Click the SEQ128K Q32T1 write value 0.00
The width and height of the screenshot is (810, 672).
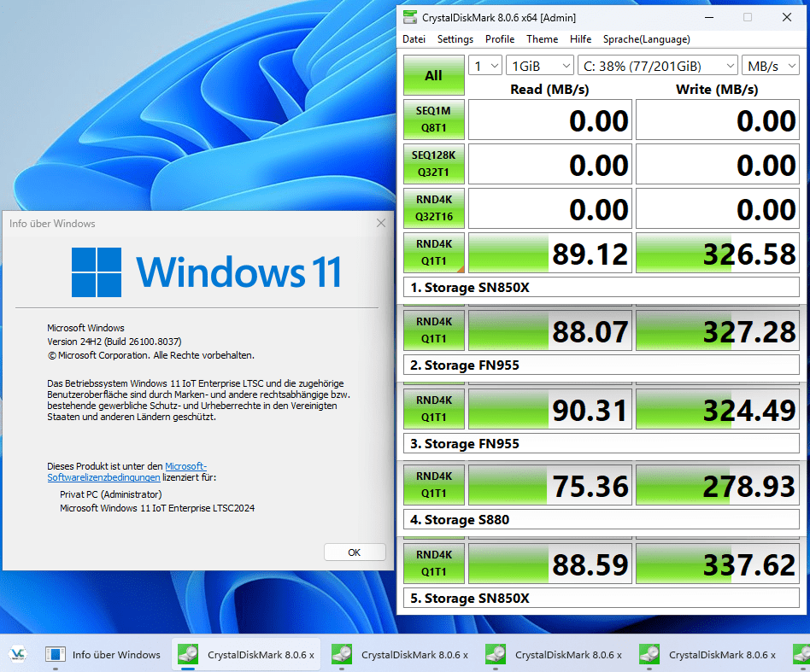pos(718,164)
